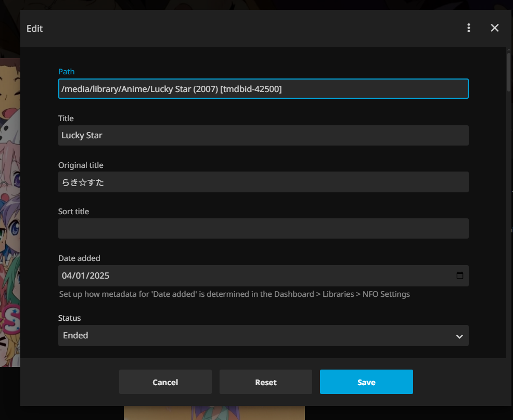513x420 pixels.
Task: Open the calendar picker for Date added
Action: coord(459,275)
